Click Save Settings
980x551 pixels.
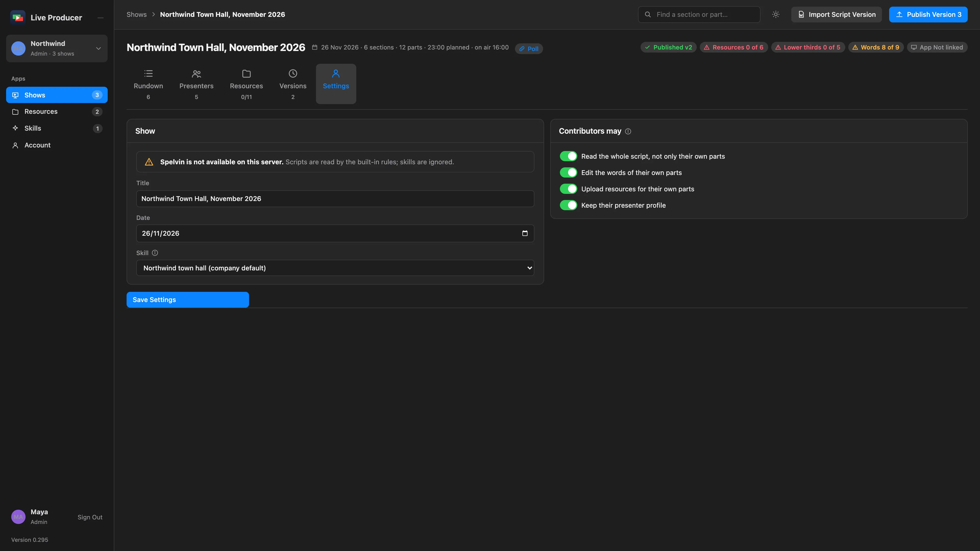188,300
